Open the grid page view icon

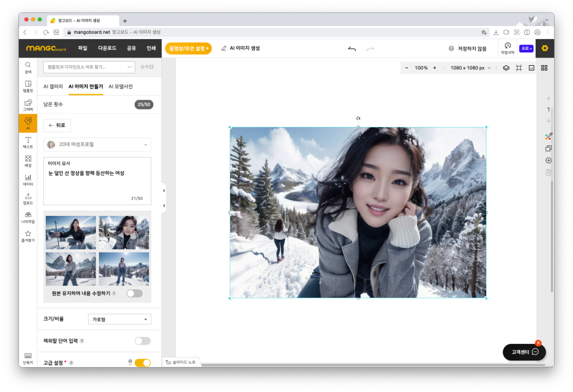click(x=544, y=68)
